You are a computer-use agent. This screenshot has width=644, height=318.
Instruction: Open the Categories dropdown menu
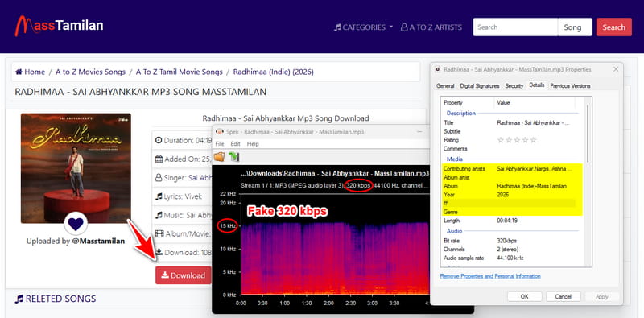(364, 27)
